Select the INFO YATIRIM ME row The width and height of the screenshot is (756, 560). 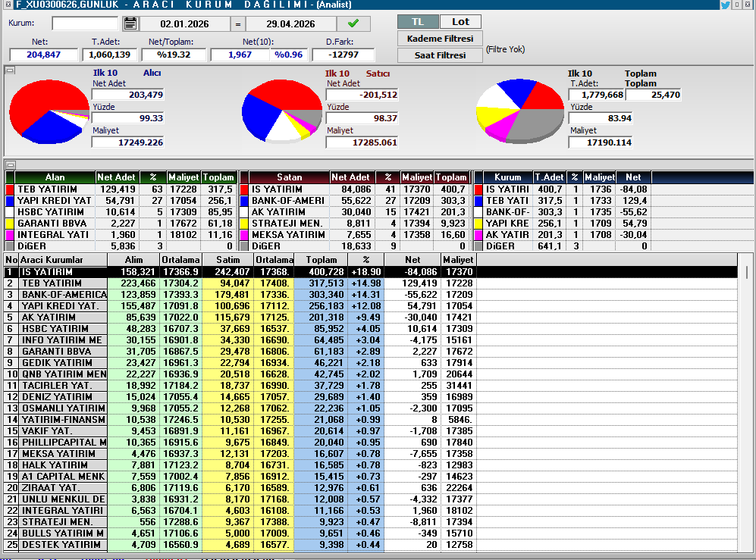point(370,340)
